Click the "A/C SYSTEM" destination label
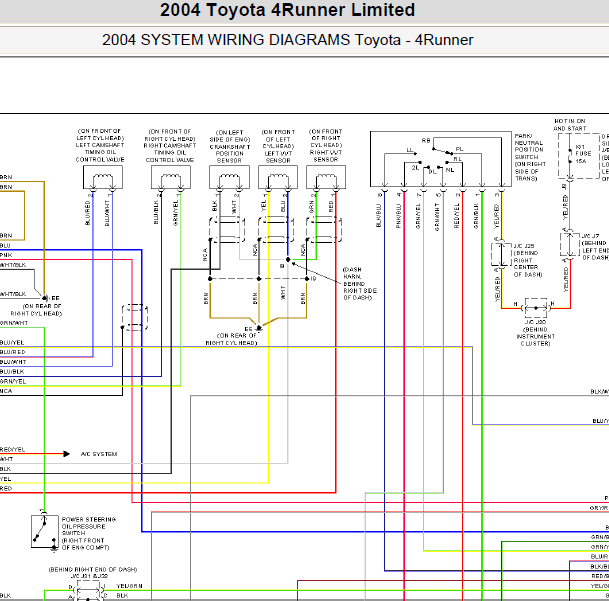This screenshot has height=601, width=609. click(x=99, y=454)
